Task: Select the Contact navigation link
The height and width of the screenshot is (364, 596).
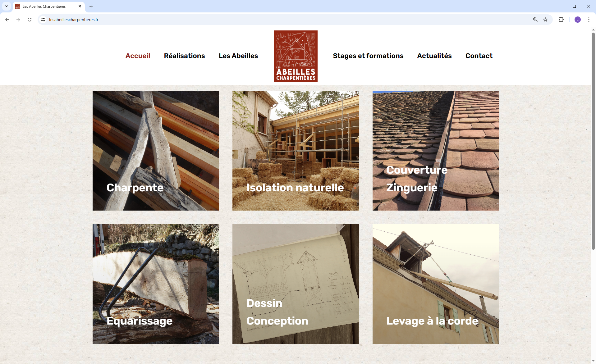Action: tap(479, 56)
